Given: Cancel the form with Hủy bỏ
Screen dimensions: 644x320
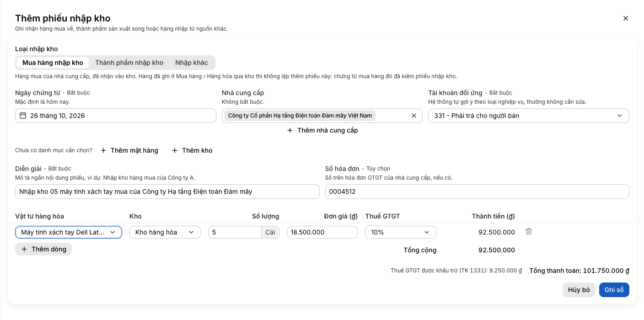Looking at the screenshot, I should click(579, 290).
